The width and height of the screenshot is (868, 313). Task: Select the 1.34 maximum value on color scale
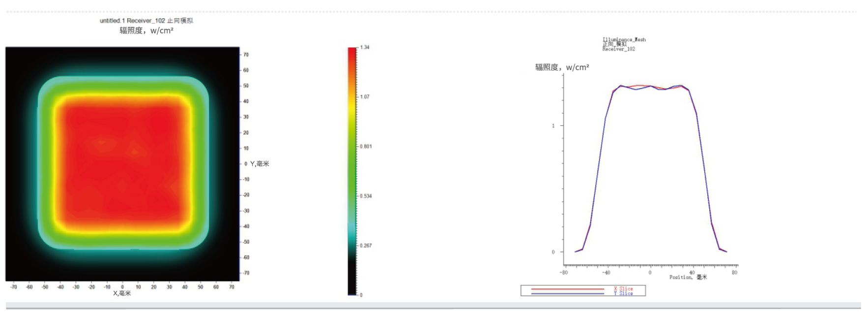[x=364, y=47]
